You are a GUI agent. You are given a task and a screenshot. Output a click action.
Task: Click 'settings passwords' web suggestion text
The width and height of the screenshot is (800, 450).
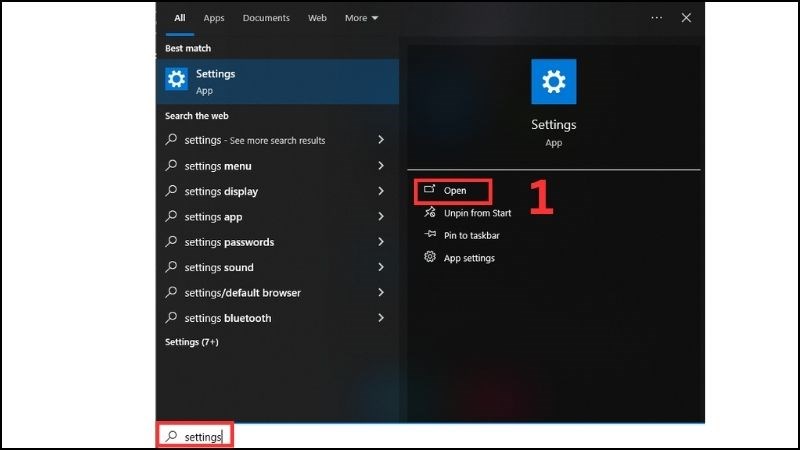229,242
